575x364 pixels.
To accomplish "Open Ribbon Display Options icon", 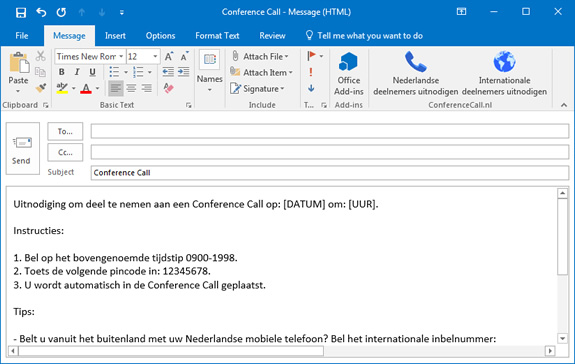I will coord(461,12).
